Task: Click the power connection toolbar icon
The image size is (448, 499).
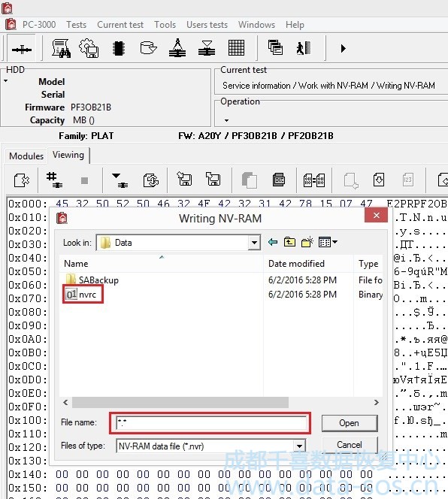Action: 21,49
